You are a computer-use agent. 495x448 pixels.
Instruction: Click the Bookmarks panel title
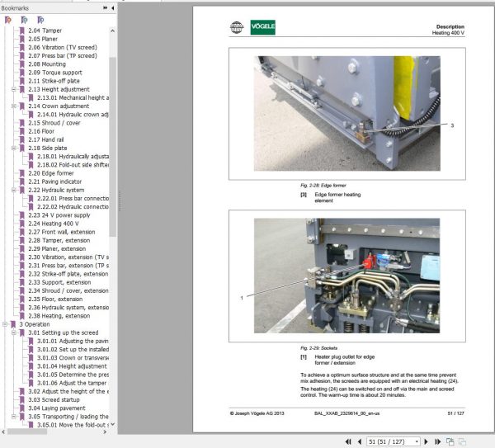(15, 8)
